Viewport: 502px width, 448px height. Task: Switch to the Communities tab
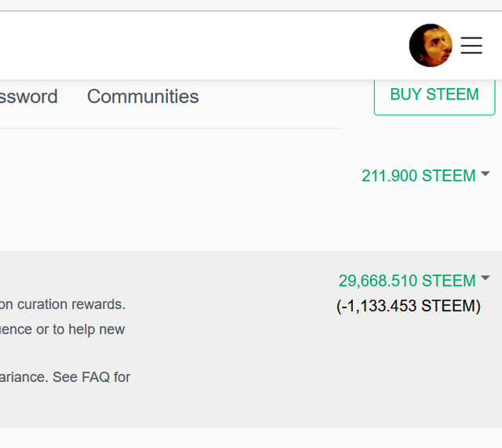(143, 97)
